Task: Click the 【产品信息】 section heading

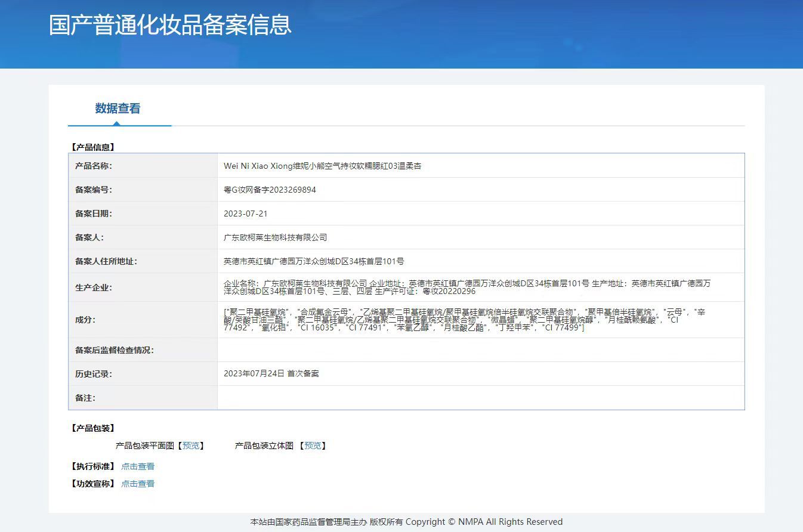Action: click(x=92, y=147)
